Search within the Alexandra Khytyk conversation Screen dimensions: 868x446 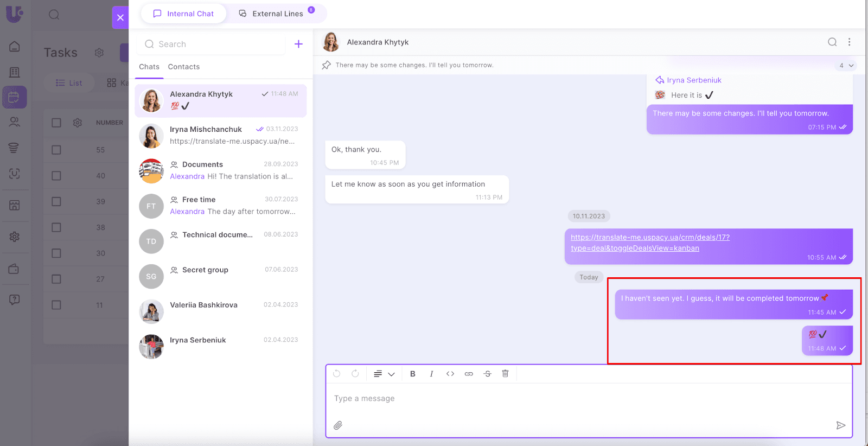point(832,42)
